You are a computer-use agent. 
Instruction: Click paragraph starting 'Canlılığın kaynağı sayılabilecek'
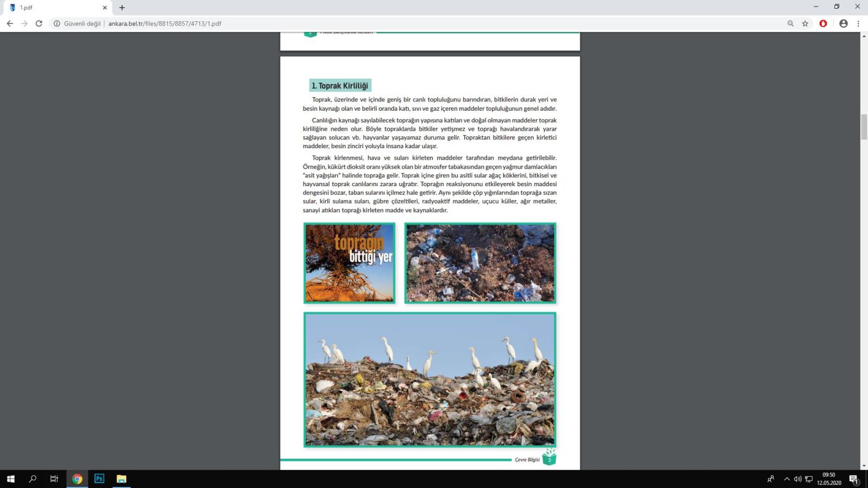[429, 133]
